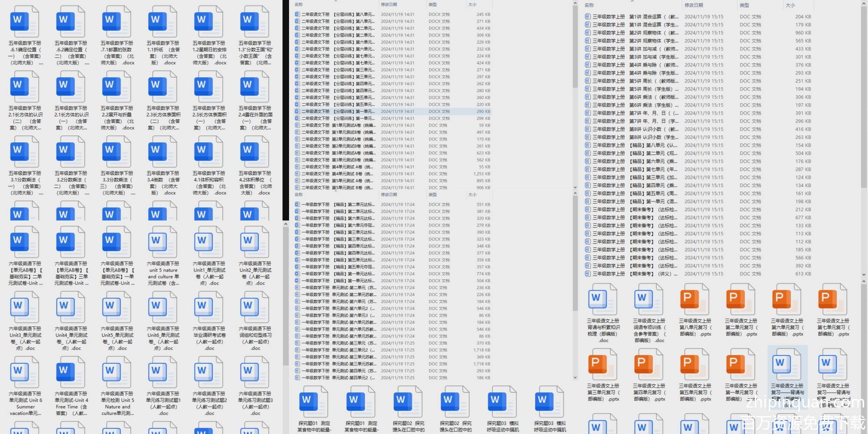Image resolution: width=868 pixels, height=434 pixels.
Task: Open the 五年级数学下册 6.1确定位置(一) Word file icon
Action: (25, 22)
